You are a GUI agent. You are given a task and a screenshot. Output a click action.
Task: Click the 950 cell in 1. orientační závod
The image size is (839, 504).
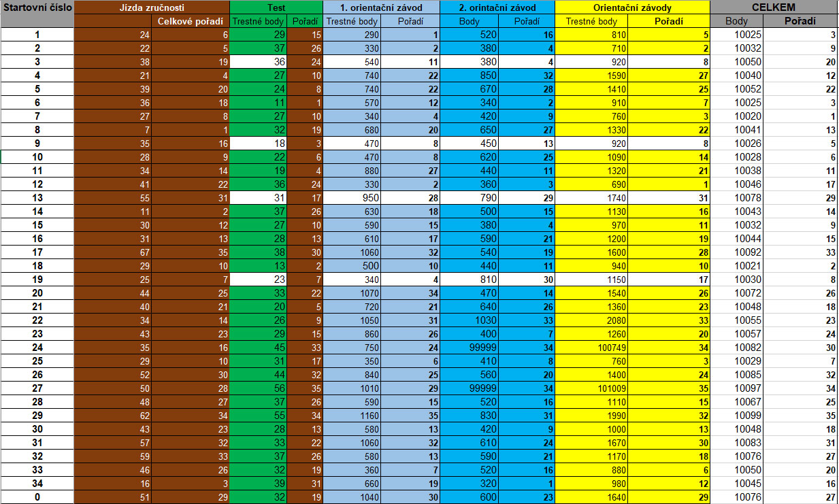coord(351,197)
